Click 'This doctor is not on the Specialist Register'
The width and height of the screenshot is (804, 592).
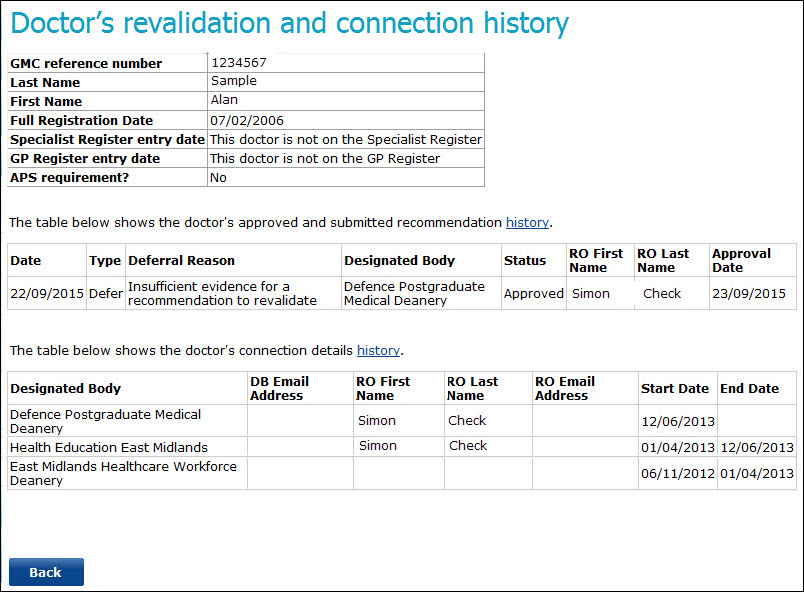coord(346,139)
